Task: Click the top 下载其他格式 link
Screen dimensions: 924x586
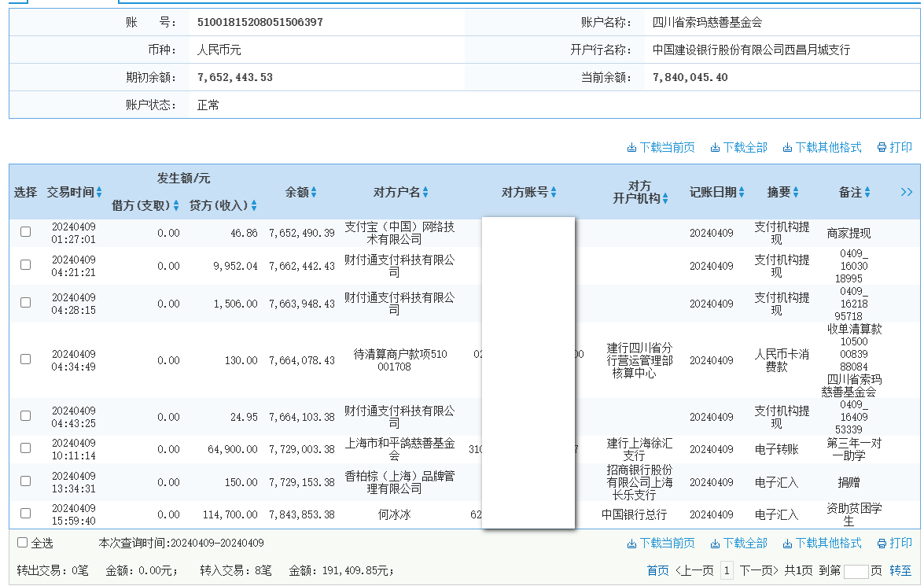Action: [x=822, y=147]
